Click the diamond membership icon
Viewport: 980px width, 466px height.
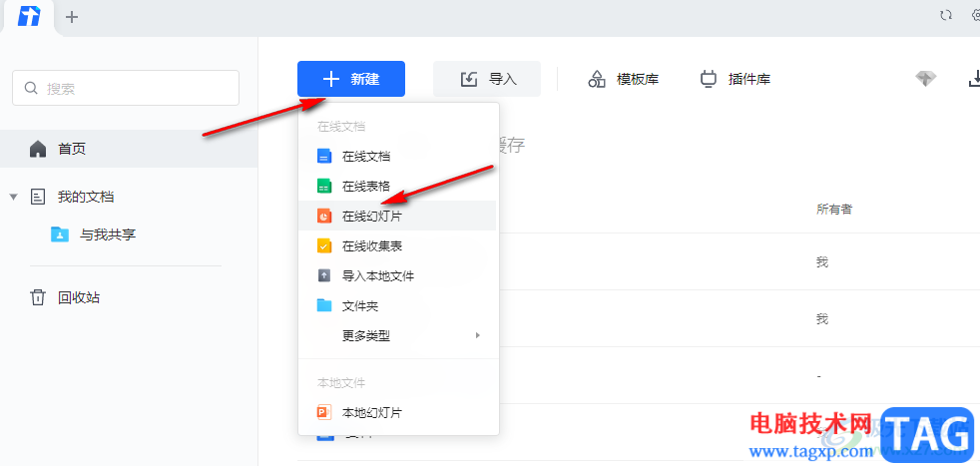coord(926,79)
